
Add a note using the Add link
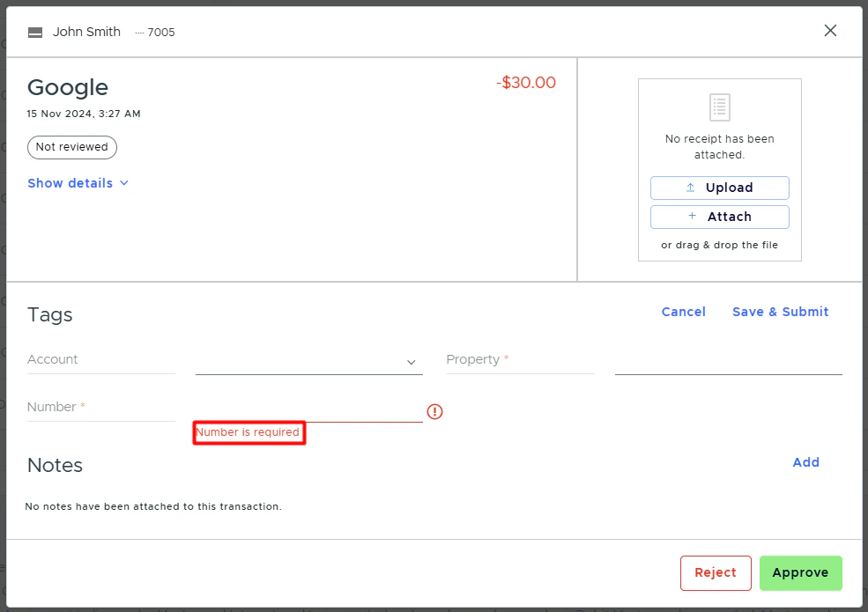(x=805, y=462)
